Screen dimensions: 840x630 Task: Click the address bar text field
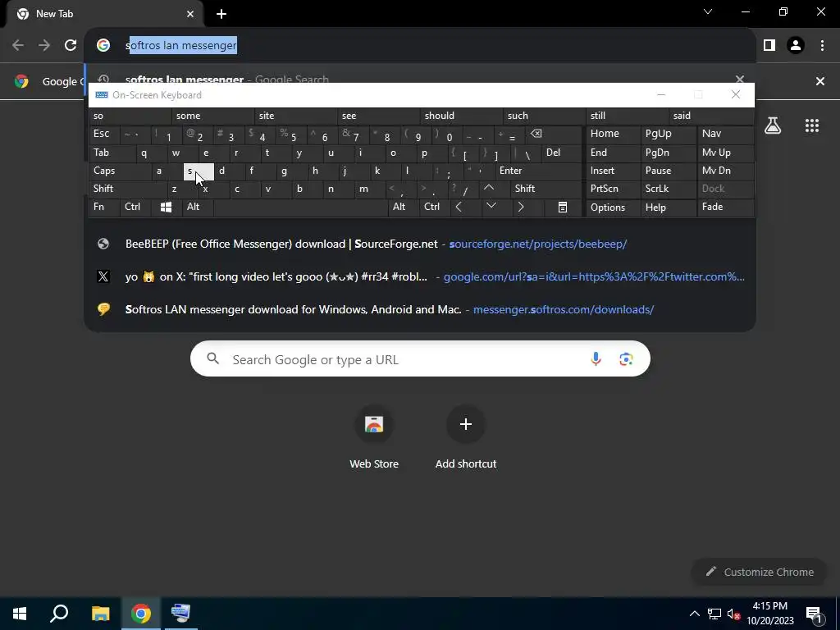point(420,46)
